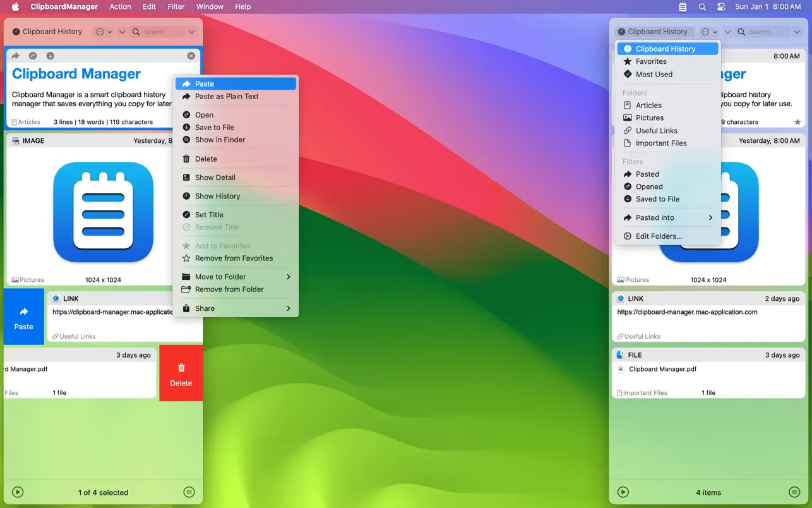Click the red Delete swipe button on file row
Viewport: 812px width, 508px height.
pyautogui.click(x=181, y=373)
